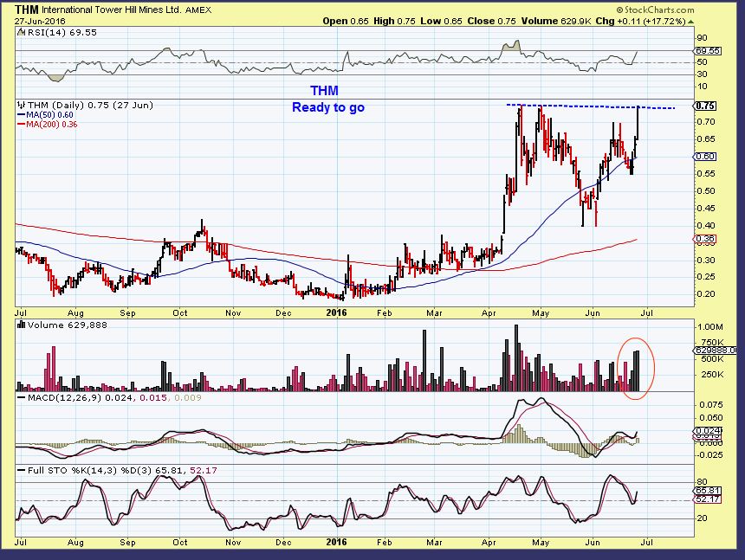
Task: Click the Jun label on bottom date axis
Action: pyautogui.click(x=592, y=543)
